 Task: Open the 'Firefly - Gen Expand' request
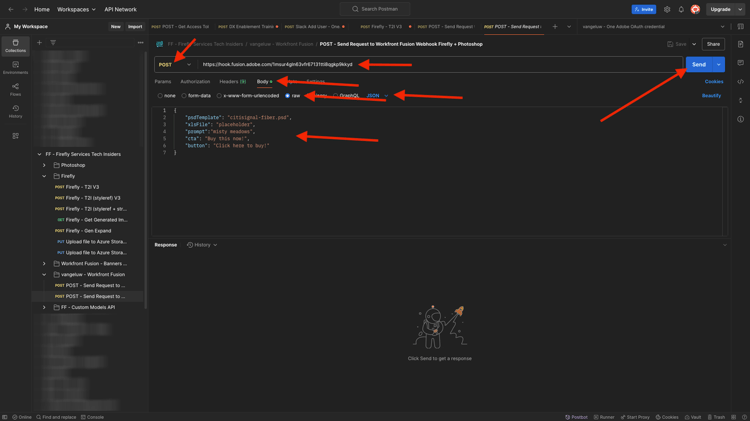click(88, 231)
